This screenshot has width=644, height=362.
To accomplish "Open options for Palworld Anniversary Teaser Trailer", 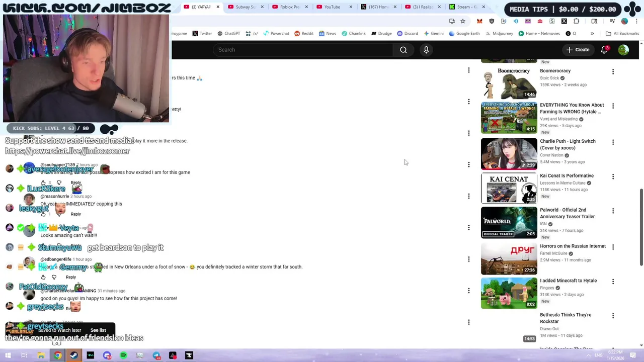I will pyautogui.click(x=613, y=211).
